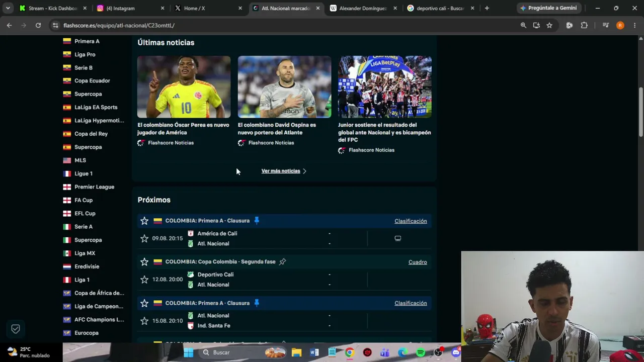The height and width of the screenshot is (362, 644).
Task: Click the browser address bar URL
Action: pos(119,25)
